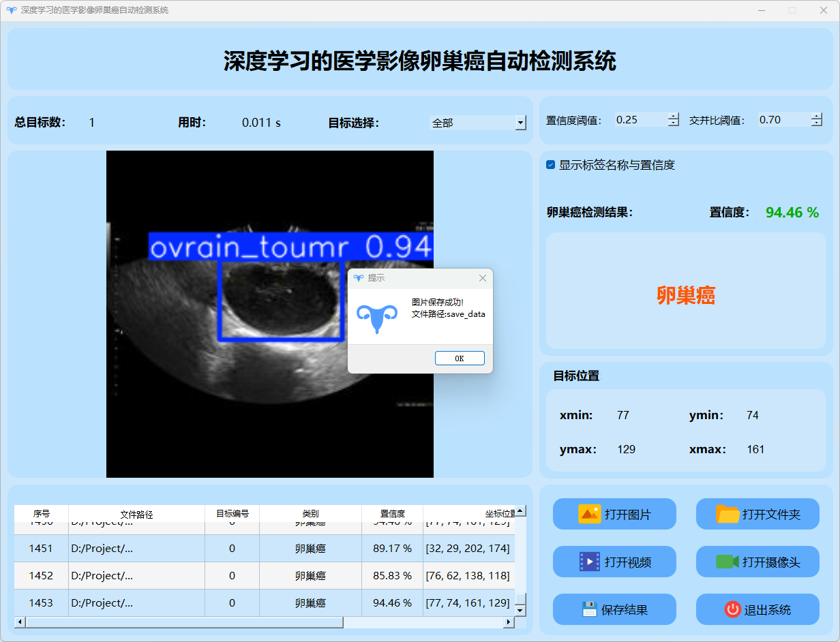Click the yellow folder icon on 打开文件夹
This screenshot has height=642, width=840.
pyautogui.click(x=727, y=514)
